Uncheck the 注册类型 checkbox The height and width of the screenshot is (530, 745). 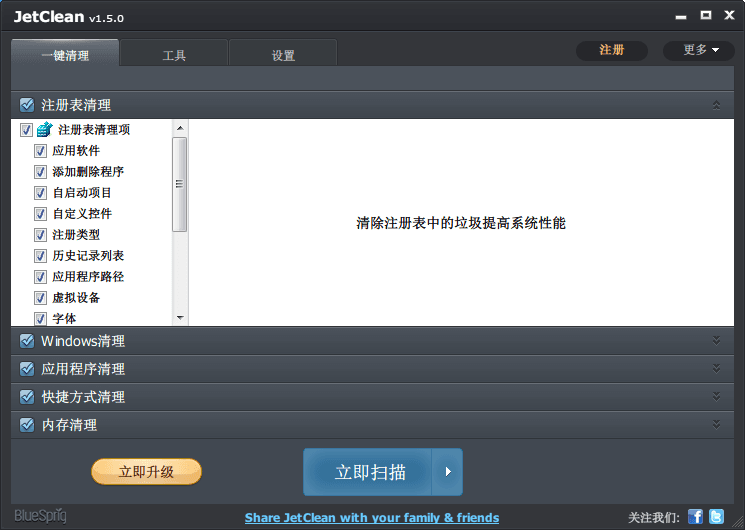click(x=40, y=234)
